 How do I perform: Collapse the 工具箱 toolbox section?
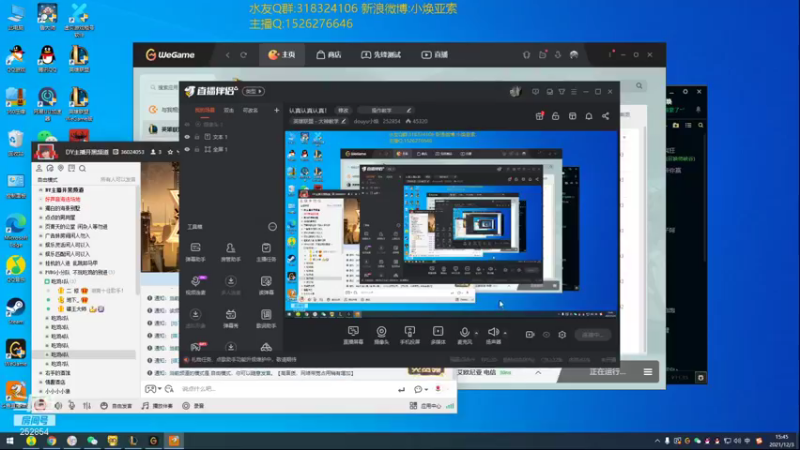272,227
